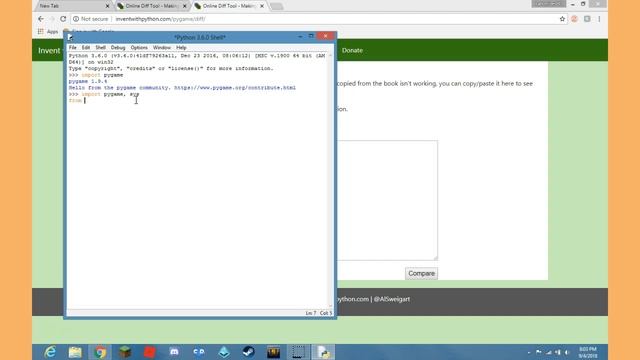Viewport: 640px width, 360px height.
Task: Click the Snipping selection taskbar icon
Action: click(298, 352)
